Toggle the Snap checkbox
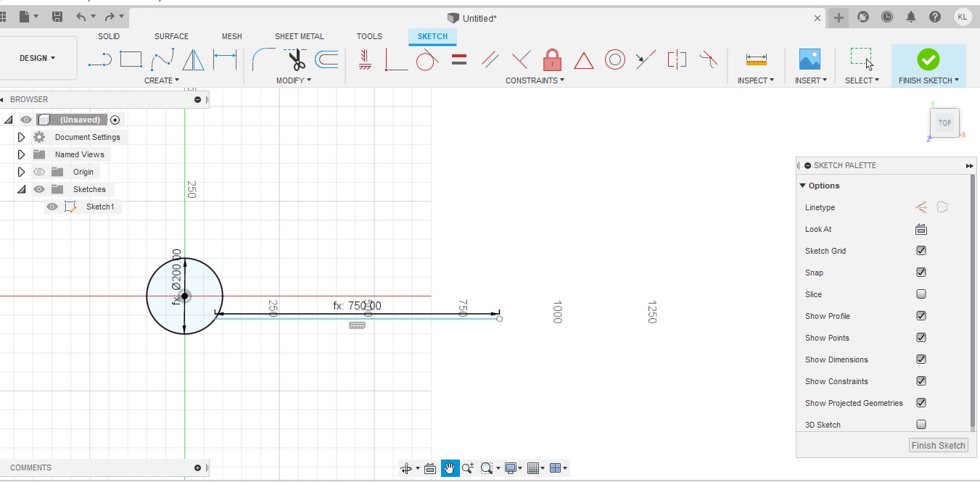 [x=921, y=273]
